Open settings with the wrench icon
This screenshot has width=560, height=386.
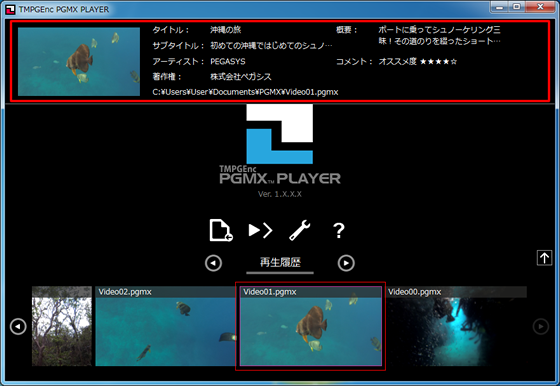(x=299, y=230)
